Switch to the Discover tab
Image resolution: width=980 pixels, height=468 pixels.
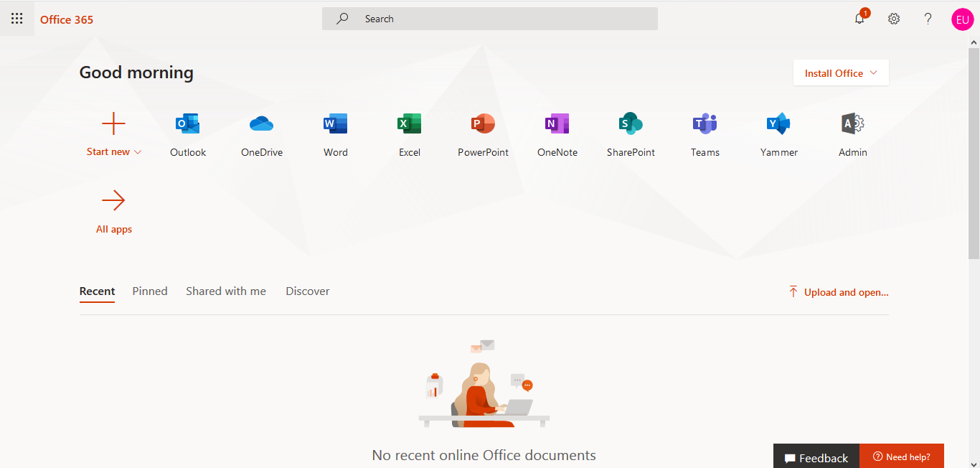click(x=308, y=291)
